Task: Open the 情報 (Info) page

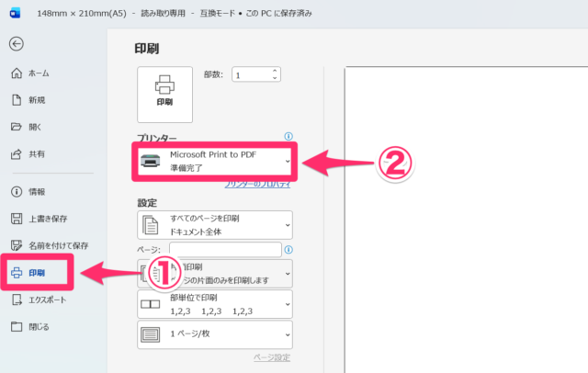Action: click(36, 191)
